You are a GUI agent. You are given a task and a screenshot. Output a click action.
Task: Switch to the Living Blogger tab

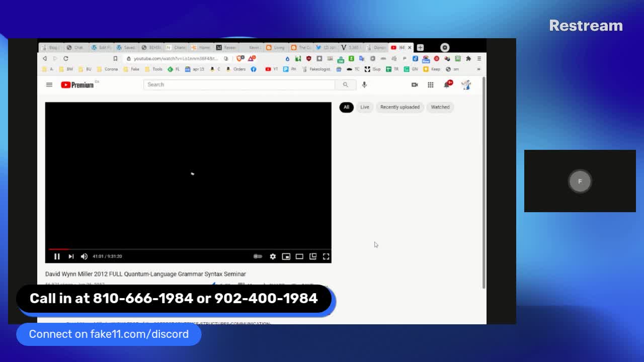tap(276, 47)
